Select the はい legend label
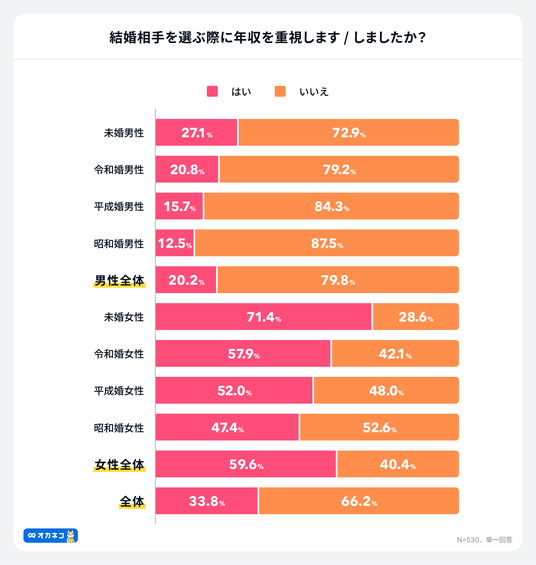 [241, 92]
